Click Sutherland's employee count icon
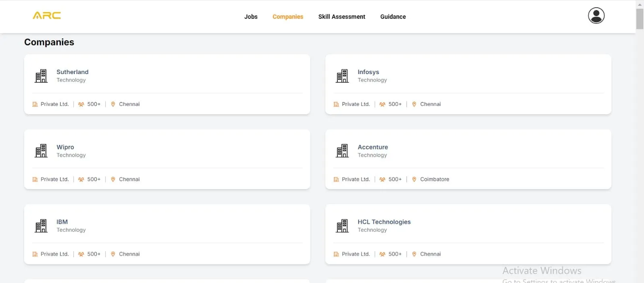The image size is (644, 283). [x=81, y=104]
